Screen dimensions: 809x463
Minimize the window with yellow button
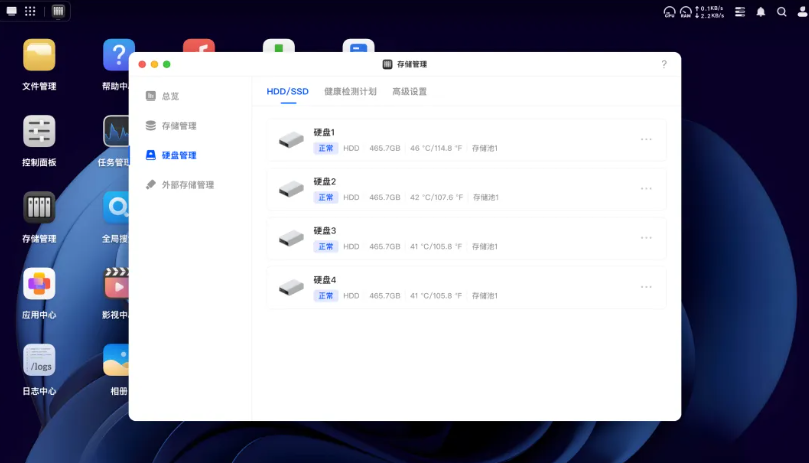[x=154, y=64]
